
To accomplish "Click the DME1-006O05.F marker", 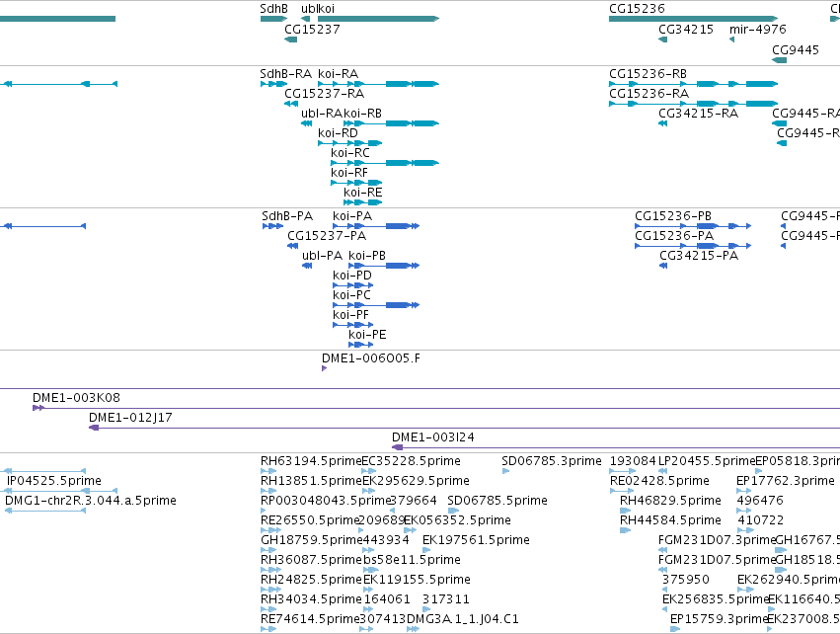I will (x=324, y=368).
